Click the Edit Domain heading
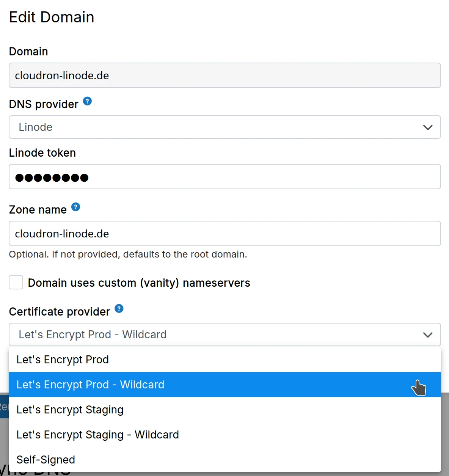The image size is (449, 476). pyautogui.click(x=52, y=17)
